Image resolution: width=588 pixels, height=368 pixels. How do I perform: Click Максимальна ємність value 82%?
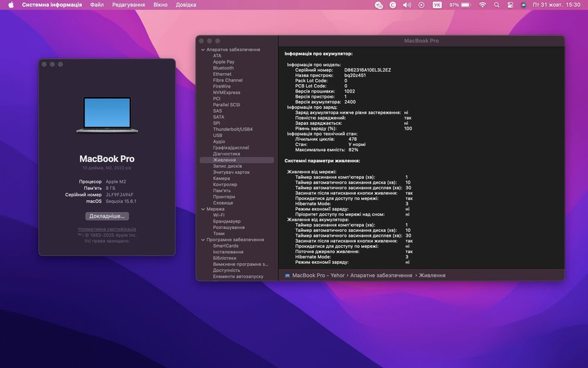[353, 150]
